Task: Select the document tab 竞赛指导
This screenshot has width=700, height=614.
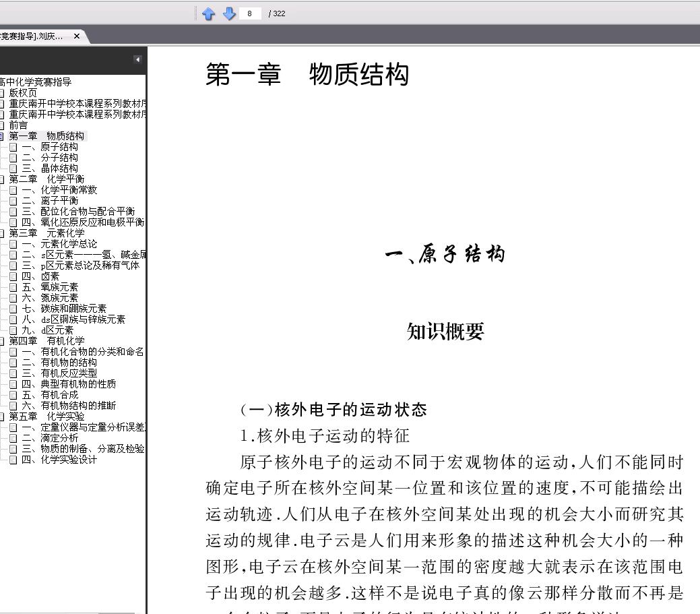Action: pyautogui.click(x=31, y=36)
